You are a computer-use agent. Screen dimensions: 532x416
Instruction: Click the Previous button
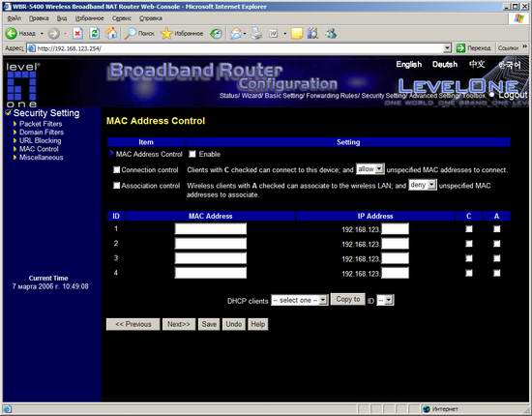tap(133, 324)
